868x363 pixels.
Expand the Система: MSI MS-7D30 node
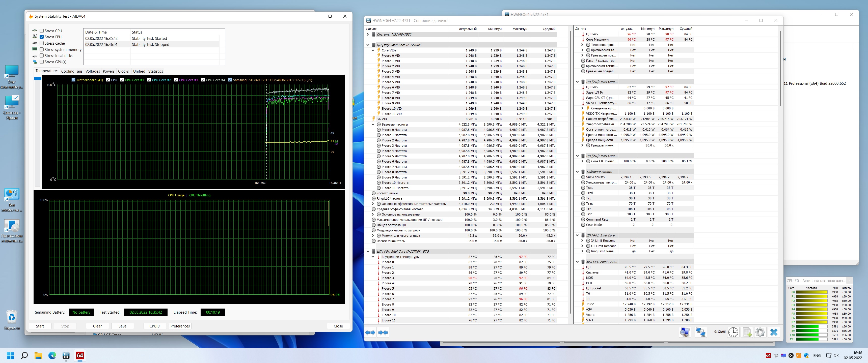(x=368, y=34)
